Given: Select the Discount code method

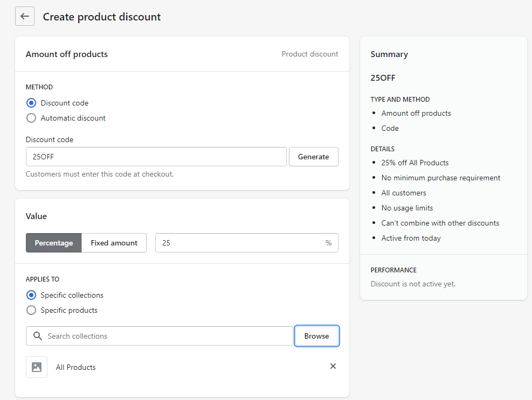Looking at the screenshot, I should [x=31, y=103].
